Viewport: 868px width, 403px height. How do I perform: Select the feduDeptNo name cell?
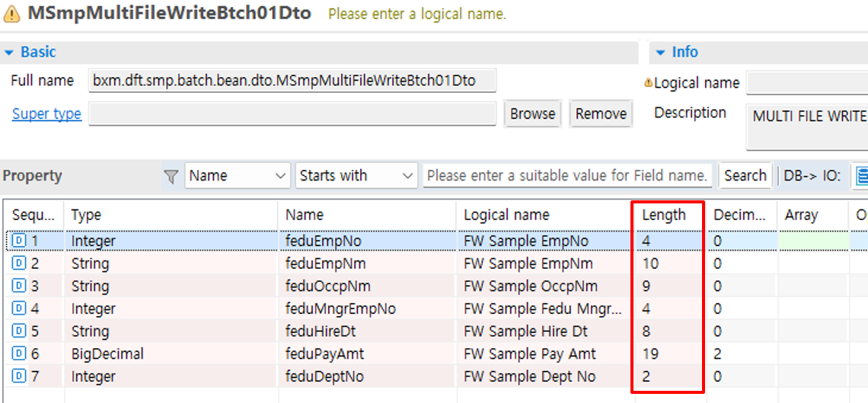(368, 376)
